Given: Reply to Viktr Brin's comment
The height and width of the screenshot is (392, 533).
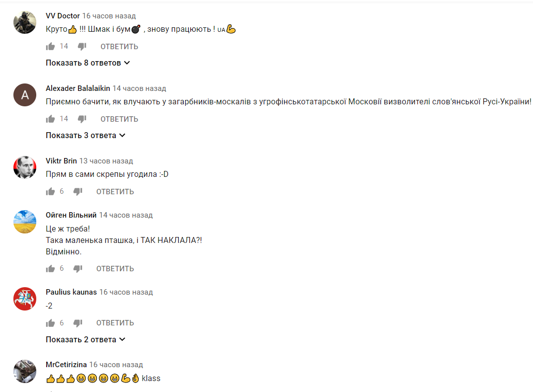Looking at the screenshot, I should click(x=115, y=192).
